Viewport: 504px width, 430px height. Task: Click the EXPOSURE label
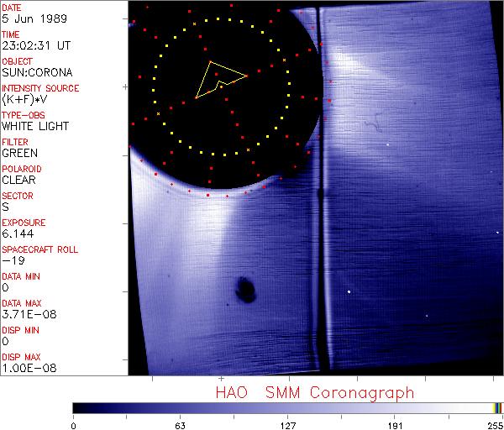(x=24, y=223)
